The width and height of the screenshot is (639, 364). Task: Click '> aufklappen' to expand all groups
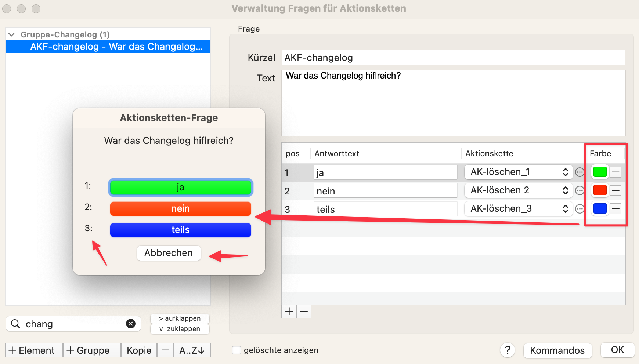(x=180, y=318)
